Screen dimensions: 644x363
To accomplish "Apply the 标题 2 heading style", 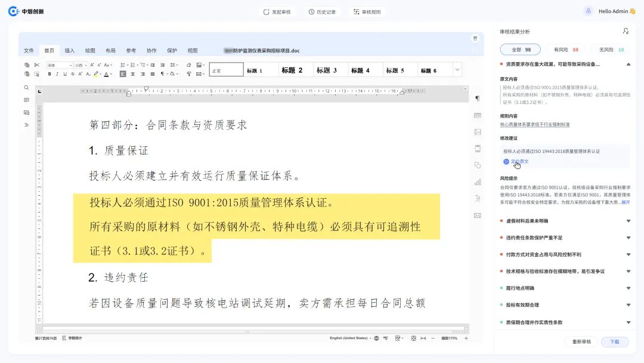I will coord(292,70).
